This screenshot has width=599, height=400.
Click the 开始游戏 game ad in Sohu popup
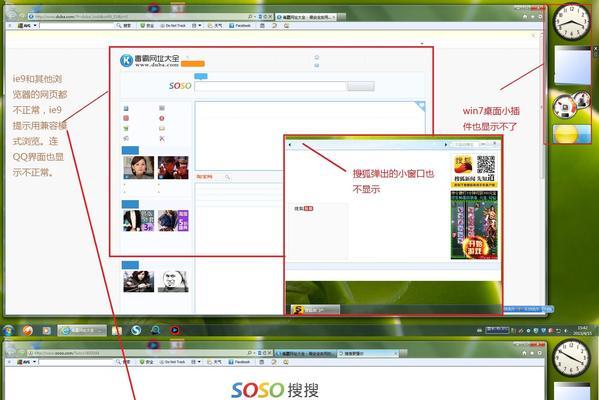point(474,225)
